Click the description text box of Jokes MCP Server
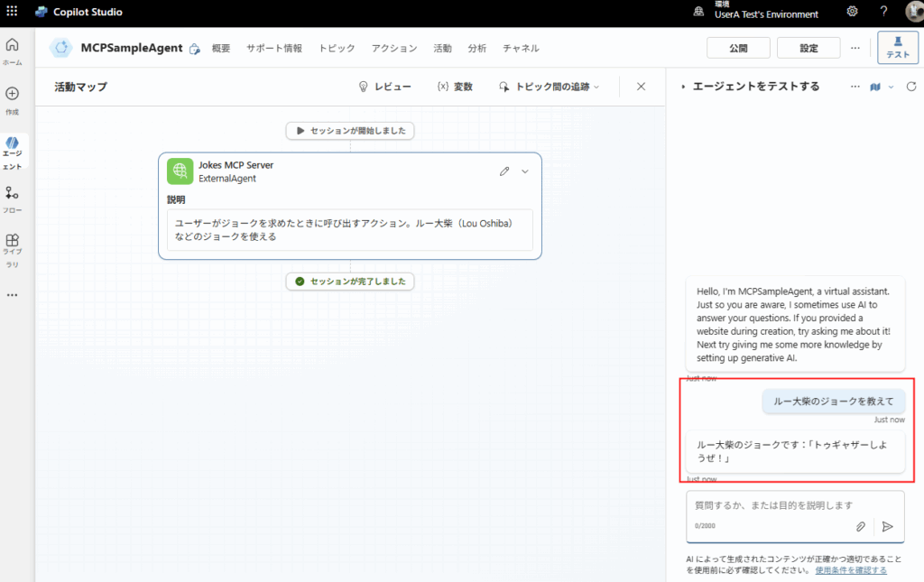 tap(349, 230)
